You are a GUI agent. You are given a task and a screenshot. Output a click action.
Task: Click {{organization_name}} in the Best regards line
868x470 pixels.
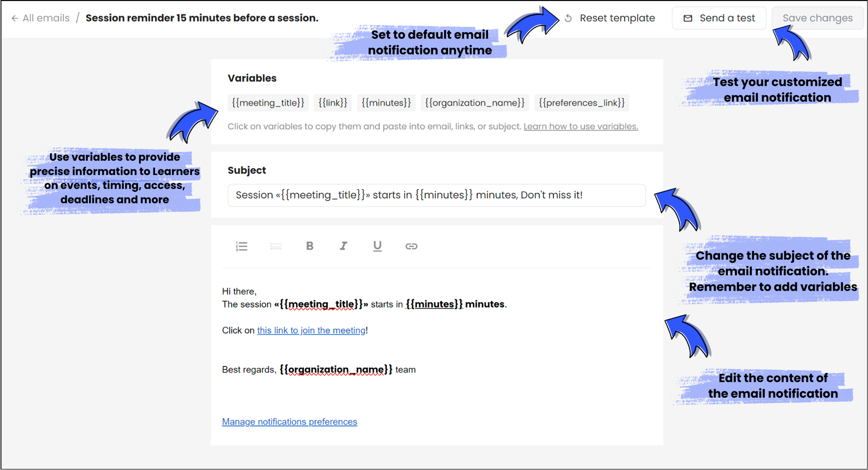click(x=336, y=370)
